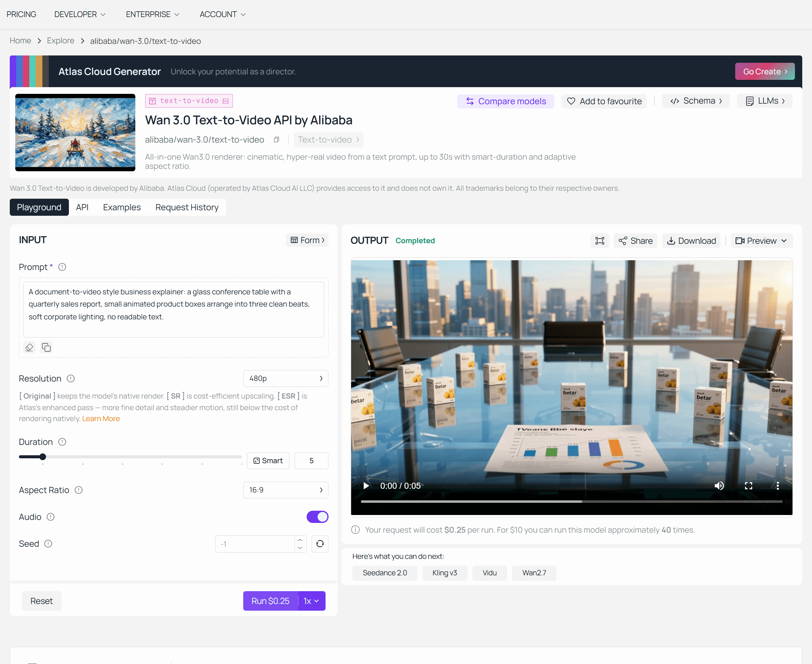The width and height of the screenshot is (812, 664).
Task: Go to Home breadcrumb
Action: click(20, 41)
